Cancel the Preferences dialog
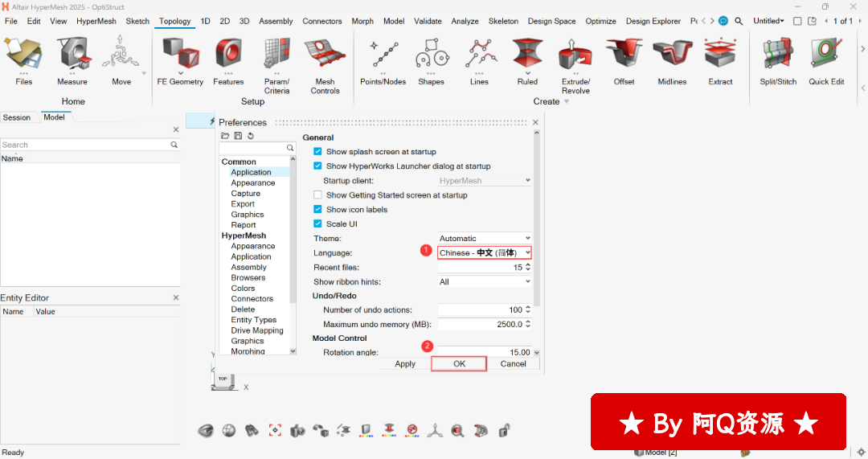Image resolution: width=868 pixels, height=459 pixels. click(x=513, y=364)
